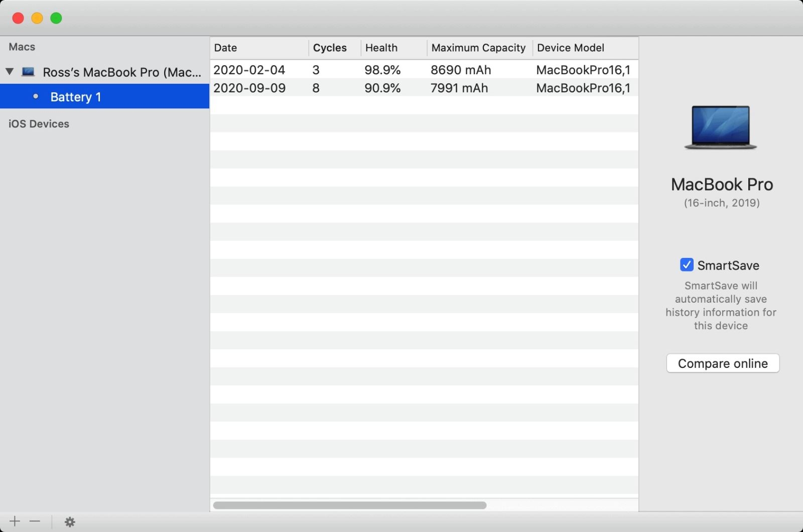Click the cycles value 8 cell
Viewport: 803px width, 532px height.
316,88
